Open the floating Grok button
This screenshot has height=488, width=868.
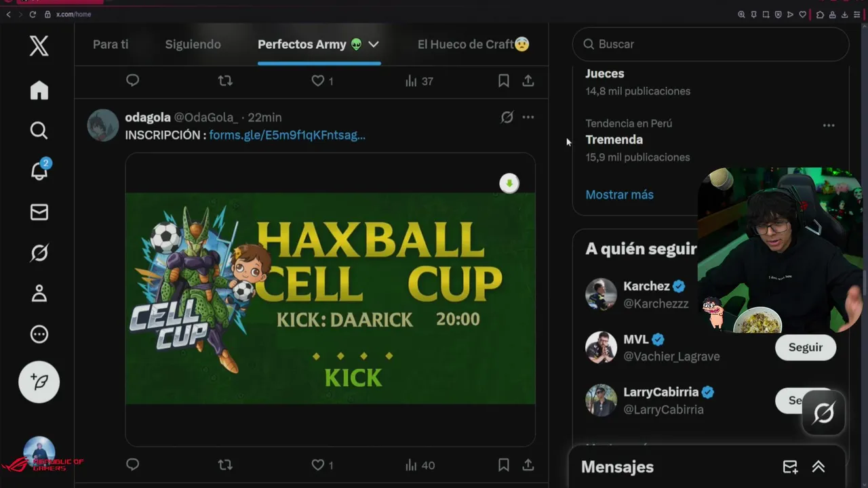[823, 413]
